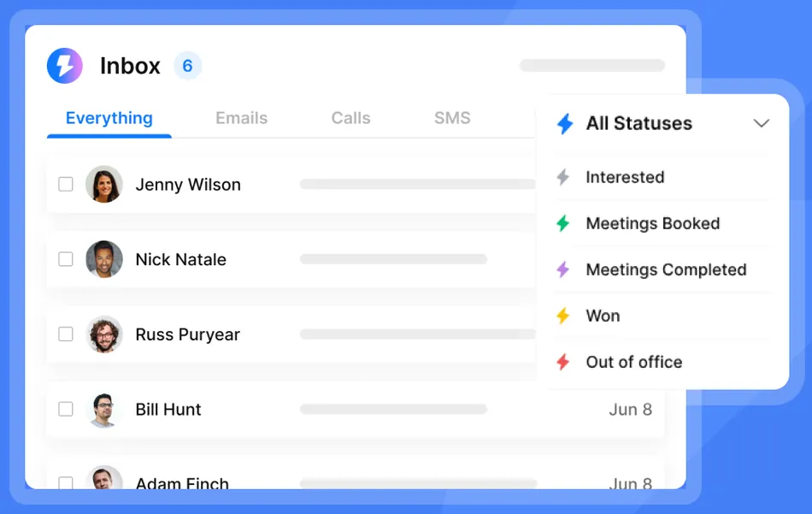Click the red Out of office bolt icon

(563, 362)
